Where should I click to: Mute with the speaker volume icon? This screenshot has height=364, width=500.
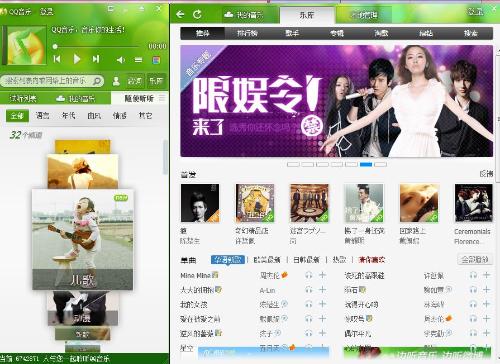point(121,60)
